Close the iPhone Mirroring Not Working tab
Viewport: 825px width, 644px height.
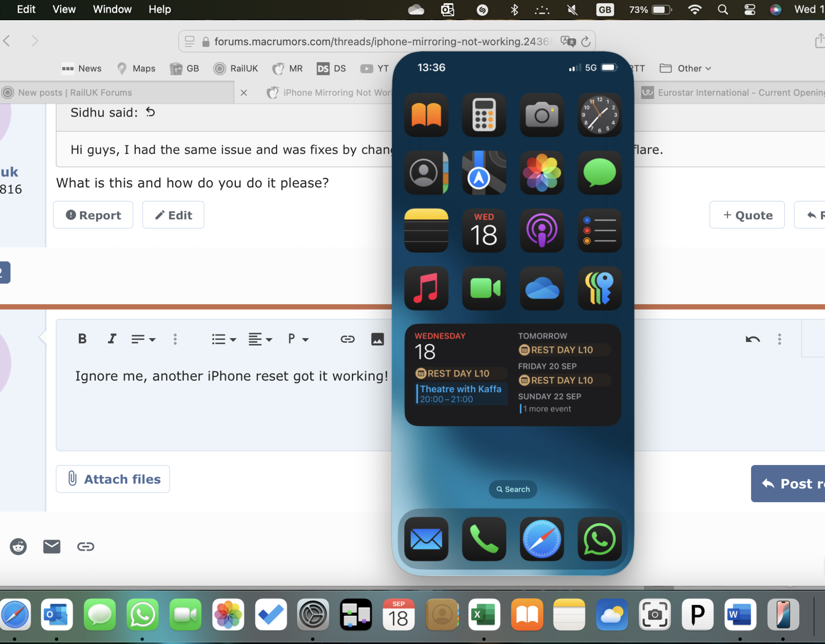coord(244,93)
